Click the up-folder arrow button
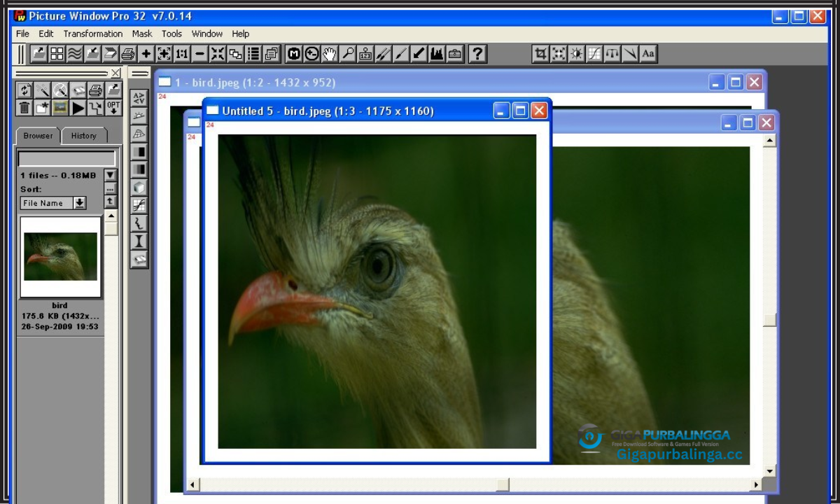 pos(111,202)
